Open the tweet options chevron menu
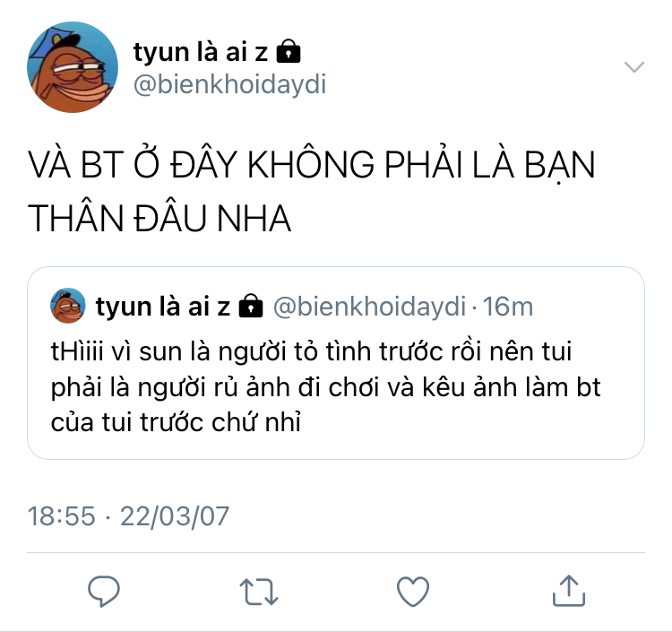672x632 pixels. click(634, 67)
